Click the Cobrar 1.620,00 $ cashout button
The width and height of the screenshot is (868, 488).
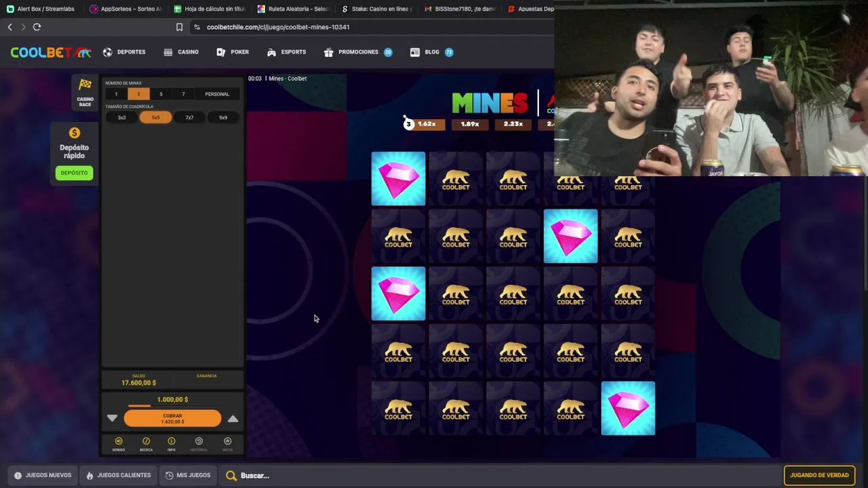pyautogui.click(x=172, y=419)
